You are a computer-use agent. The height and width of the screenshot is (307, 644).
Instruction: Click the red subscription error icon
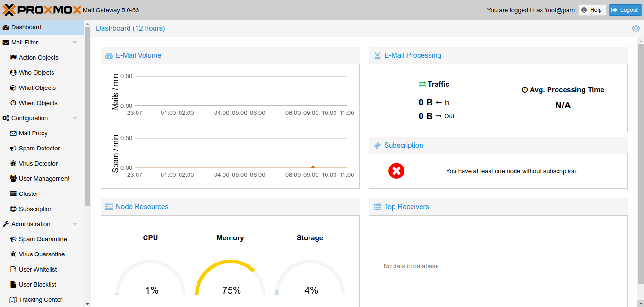coord(396,171)
